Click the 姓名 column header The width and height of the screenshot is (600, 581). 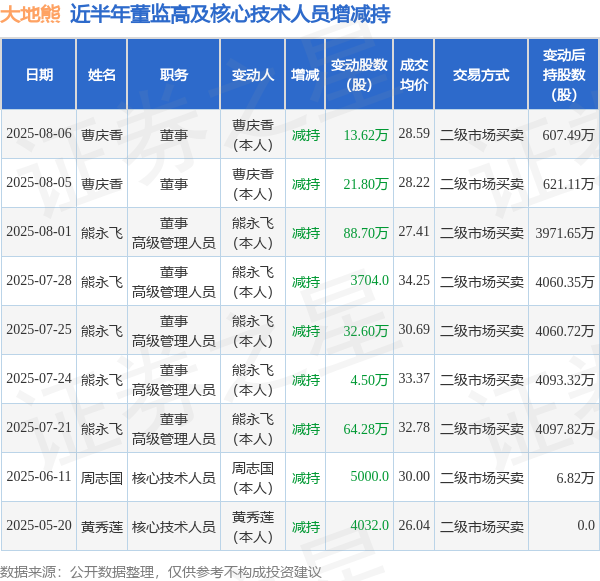102,75
